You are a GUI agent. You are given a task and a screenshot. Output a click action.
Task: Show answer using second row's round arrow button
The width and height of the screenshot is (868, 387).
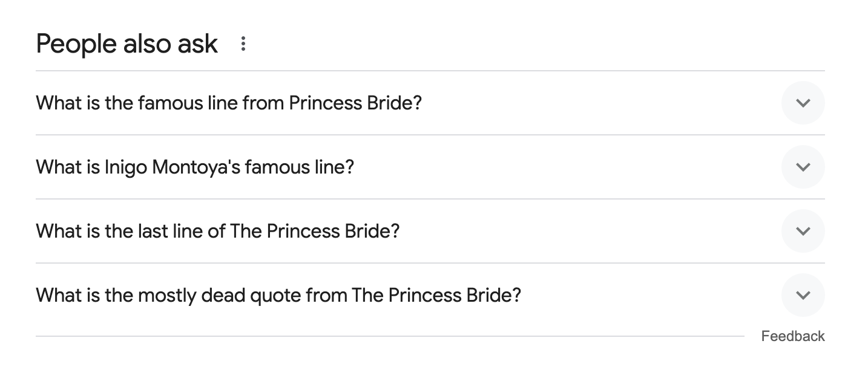[x=803, y=167]
